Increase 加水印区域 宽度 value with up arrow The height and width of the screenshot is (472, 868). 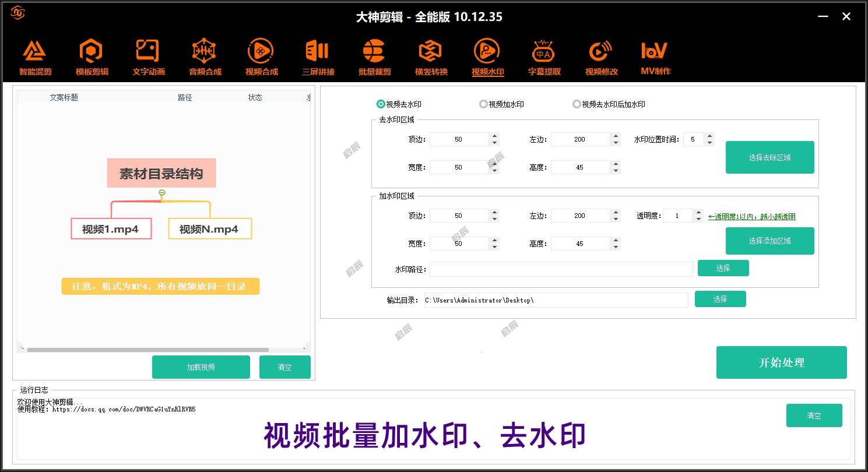tap(494, 241)
